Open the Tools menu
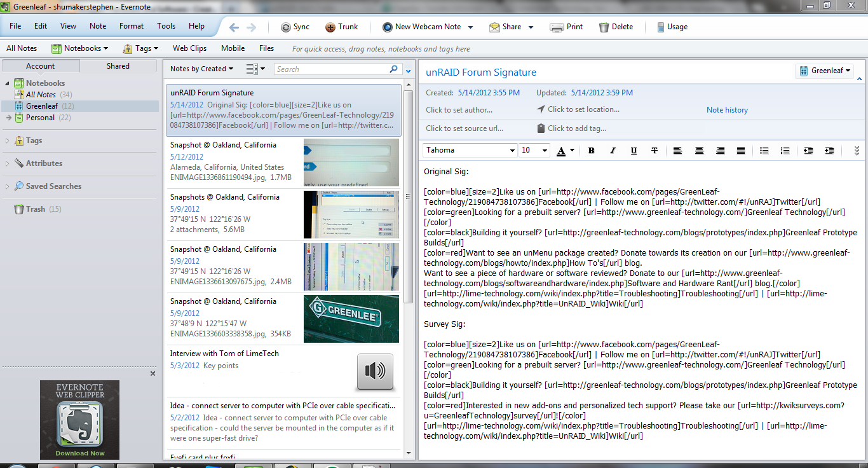Image resolution: width=868 pixels, height=468 pixels. coord(166,26)
